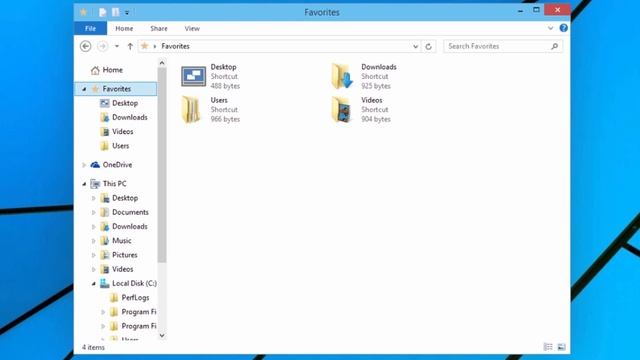Select Downloads under Favorites in sidebar

tap(130, 117)
